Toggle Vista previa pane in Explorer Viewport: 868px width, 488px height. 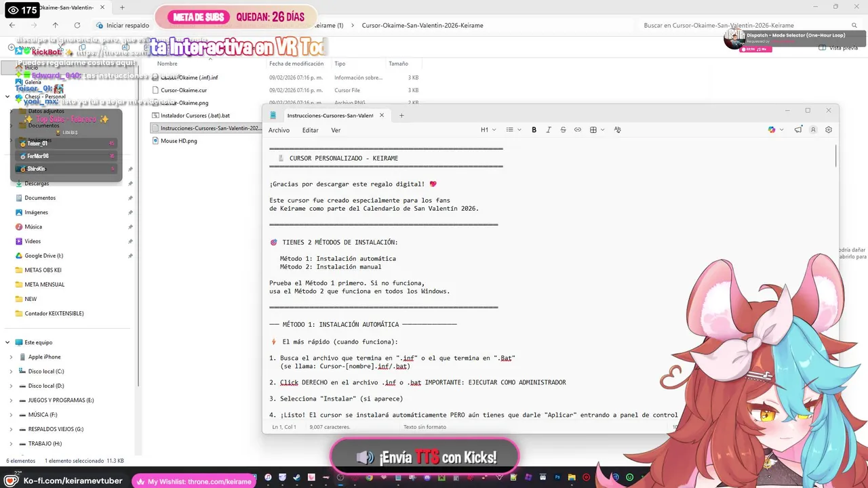tap(838, 47)
